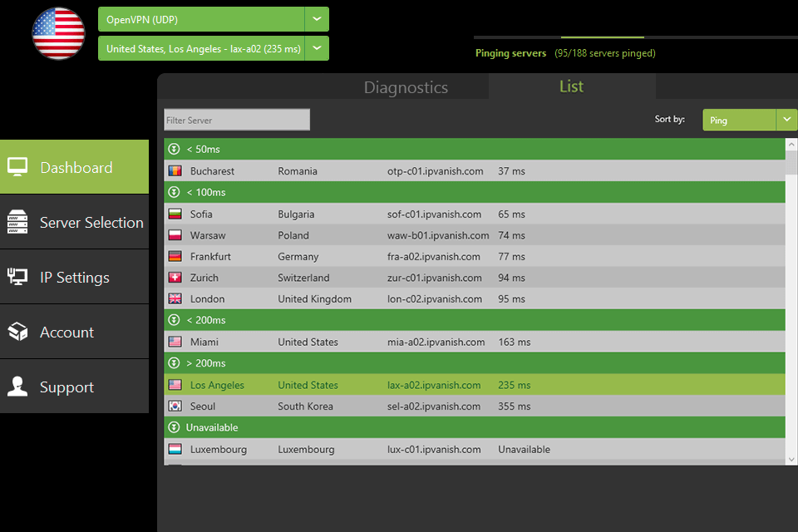Click the 163 ms ping value
Screen dimensions: 798x532
click(x=514, y=342)
